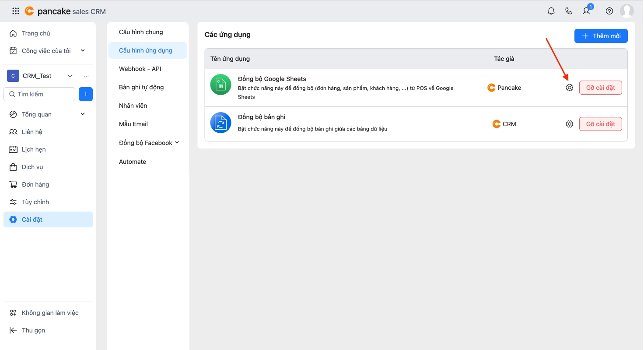Image resolution: width=644 pixels, height=350 pixels.
Task: Expand Công việc của tôi menu
Action: pyautogui.click(x=83, y=51)
